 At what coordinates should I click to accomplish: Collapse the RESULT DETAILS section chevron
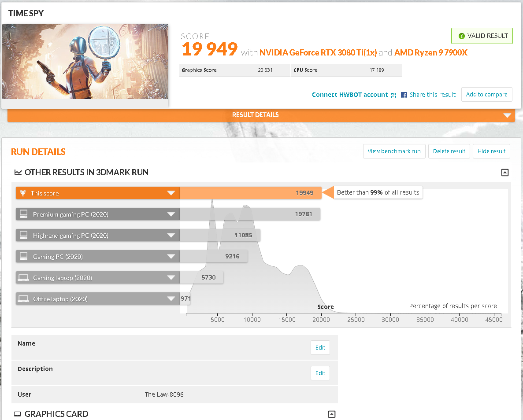507,115
